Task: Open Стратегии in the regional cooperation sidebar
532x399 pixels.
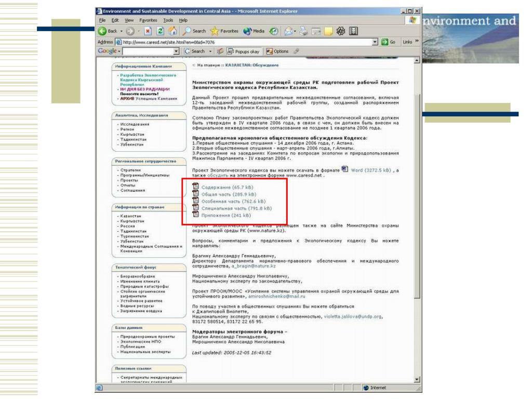Action: point(130,170)
